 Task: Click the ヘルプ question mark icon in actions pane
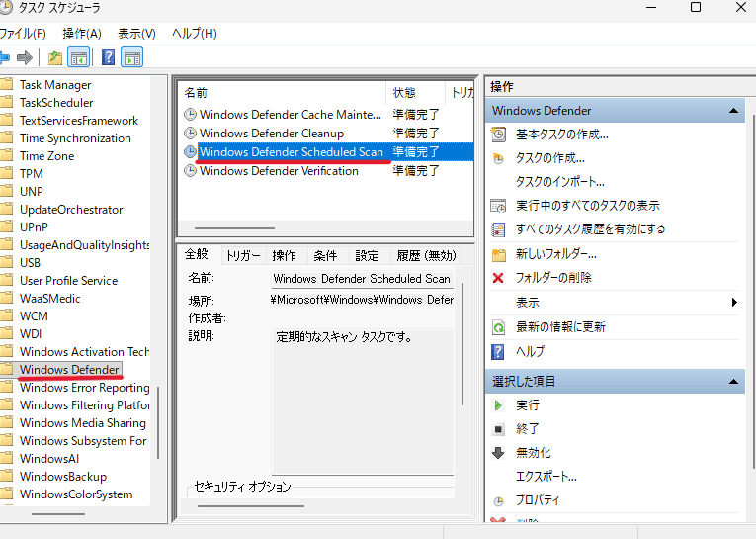pyautogui.click(x=497, y=351)
